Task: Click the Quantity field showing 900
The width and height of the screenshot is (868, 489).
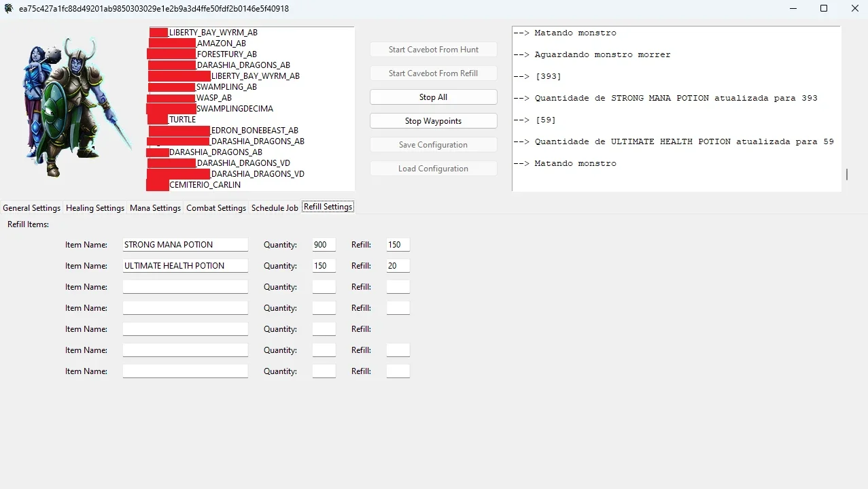Action: pyautogui.click(x=324, y=245)
